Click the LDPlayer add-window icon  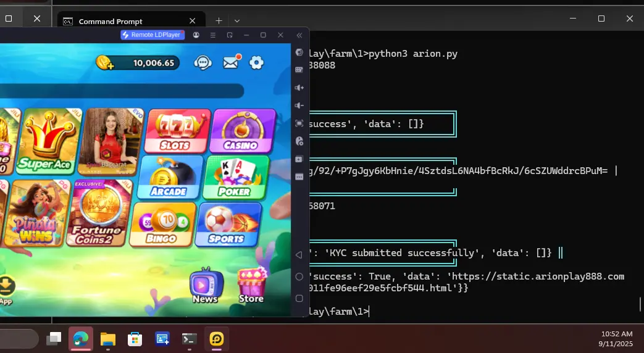(299, 159)
